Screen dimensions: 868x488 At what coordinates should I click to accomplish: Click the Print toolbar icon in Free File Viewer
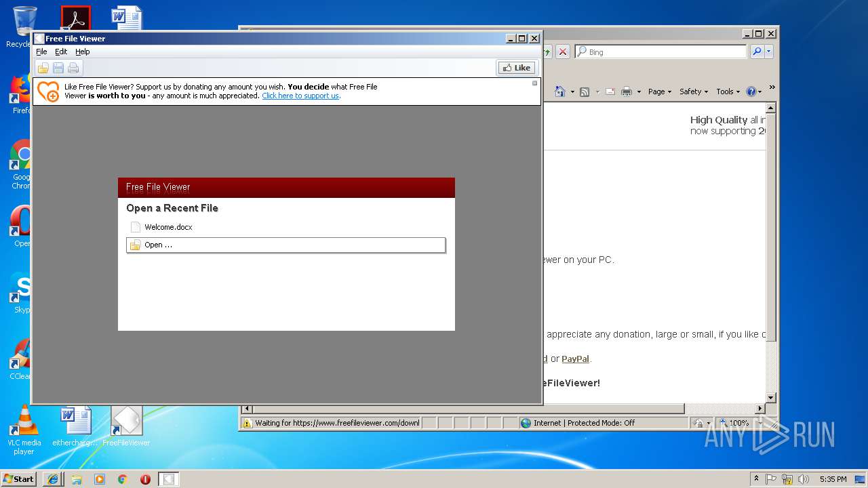coord(73,68)
